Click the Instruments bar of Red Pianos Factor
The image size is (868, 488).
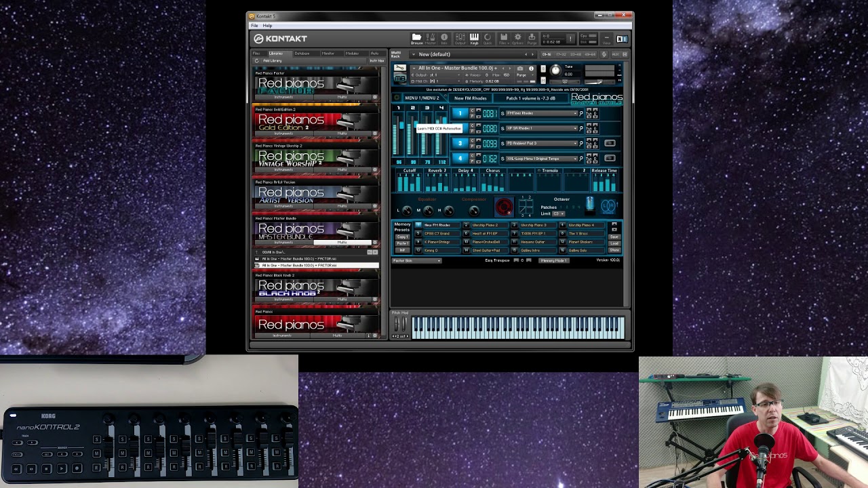tap(283, 97)
